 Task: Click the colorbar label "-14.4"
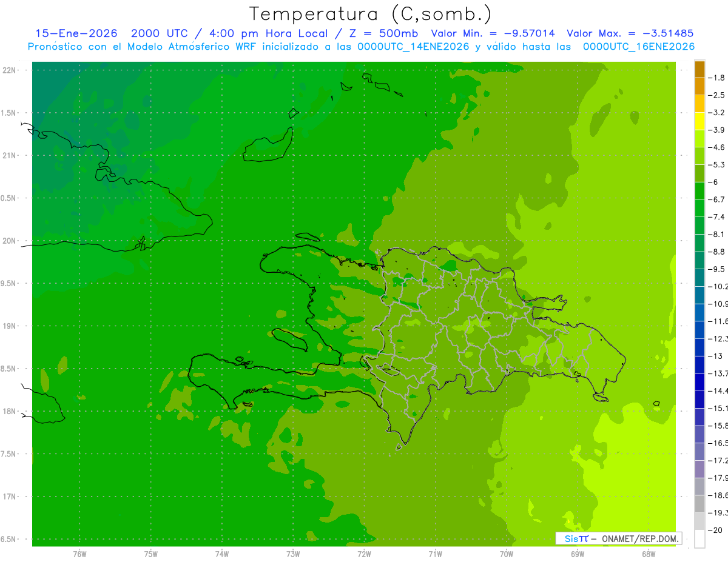click(x=718, y=391)
